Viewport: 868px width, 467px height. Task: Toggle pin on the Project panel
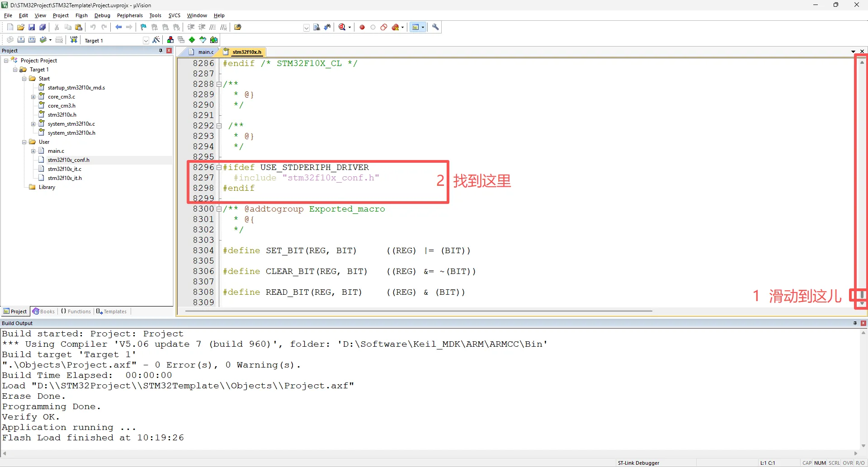160,51
